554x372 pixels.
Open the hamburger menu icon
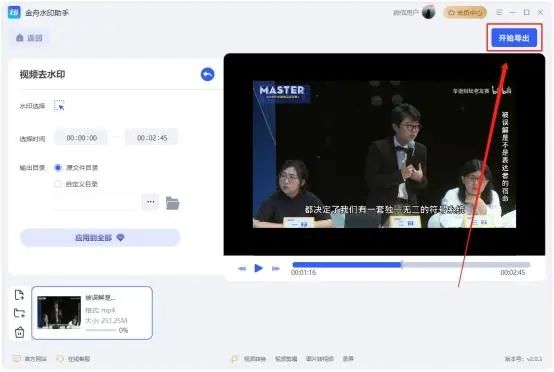coord(499,12)
